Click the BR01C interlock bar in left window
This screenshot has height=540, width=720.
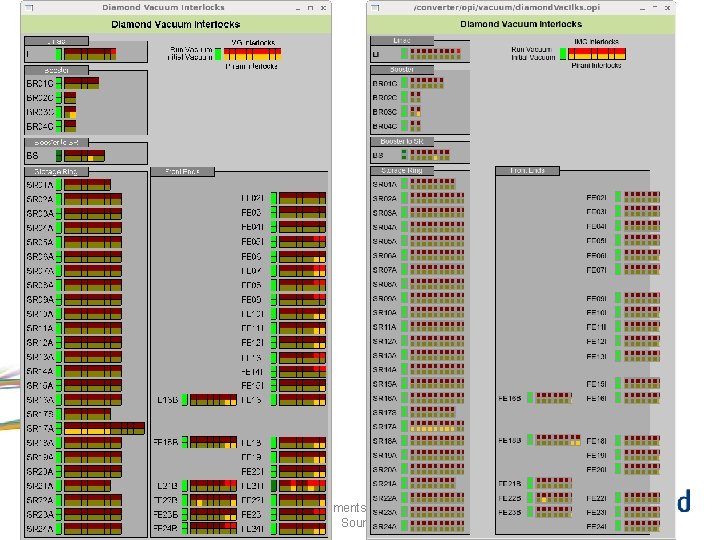tap(81, 83)
